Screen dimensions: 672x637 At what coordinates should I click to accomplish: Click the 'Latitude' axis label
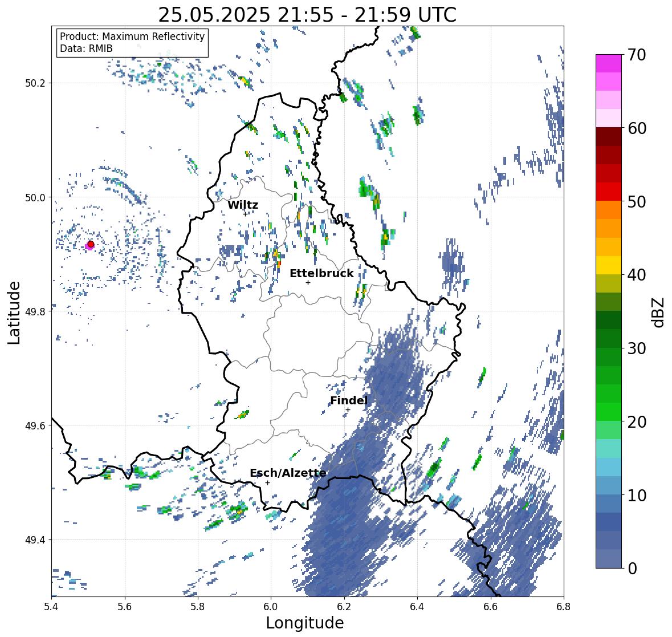[14, 313]
